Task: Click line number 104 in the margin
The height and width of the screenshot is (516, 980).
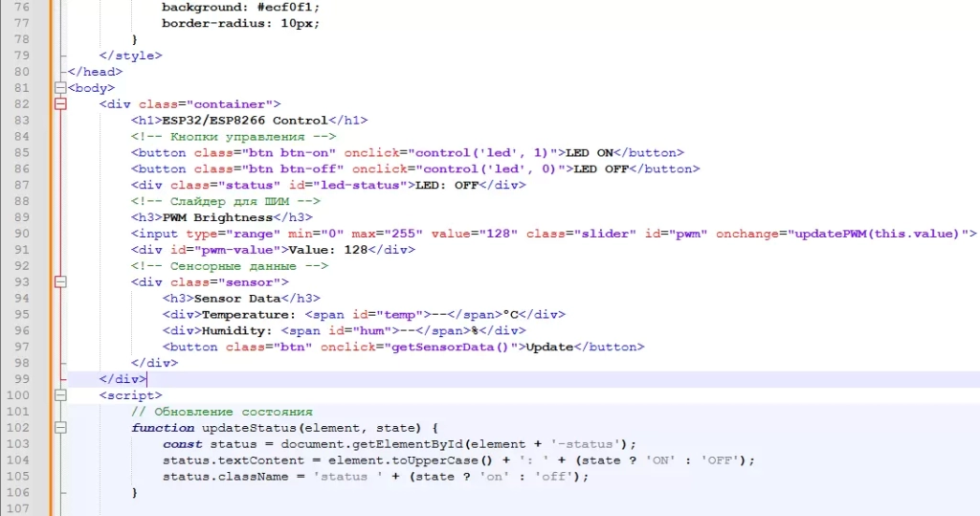Action: [x=18, y=460]
